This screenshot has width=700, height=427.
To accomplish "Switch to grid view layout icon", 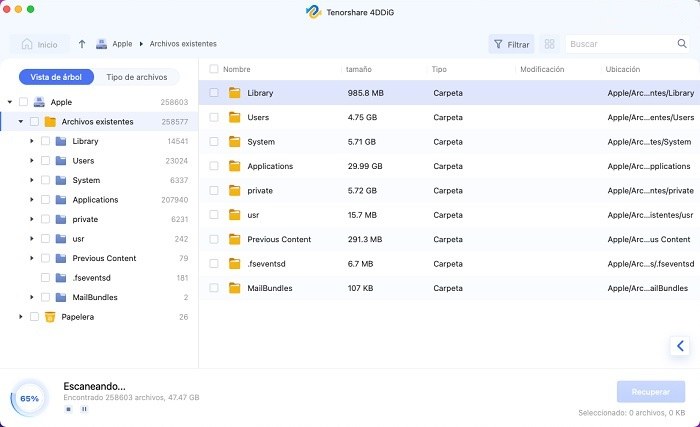I will coord(550,44).
